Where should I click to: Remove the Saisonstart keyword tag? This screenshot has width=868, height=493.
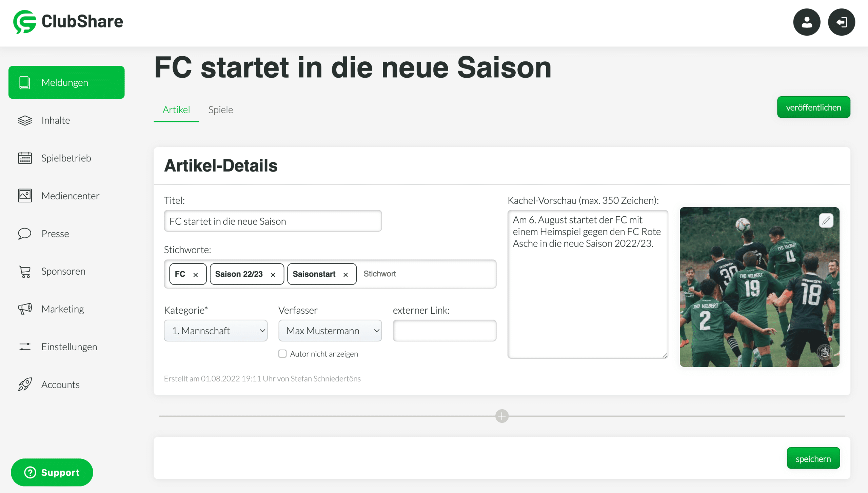coord(346,275)
